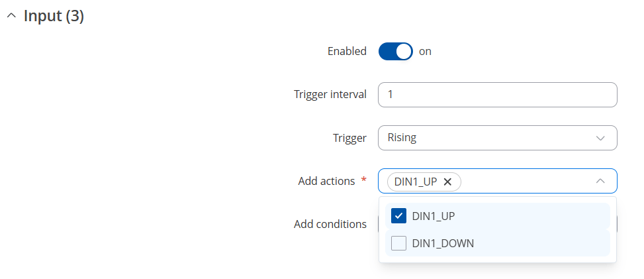Collapse the Input (3) section chevron

[x=11, y=17]
